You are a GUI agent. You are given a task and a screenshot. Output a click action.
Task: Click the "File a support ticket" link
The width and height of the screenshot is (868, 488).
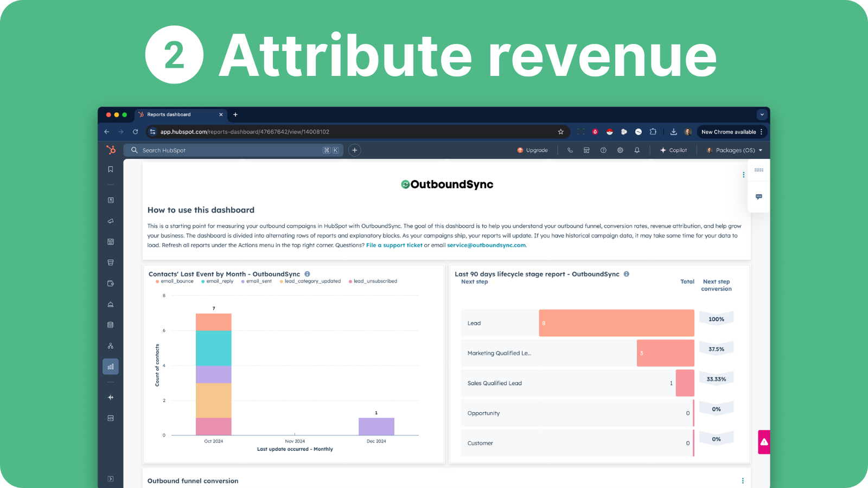[394, 245]
